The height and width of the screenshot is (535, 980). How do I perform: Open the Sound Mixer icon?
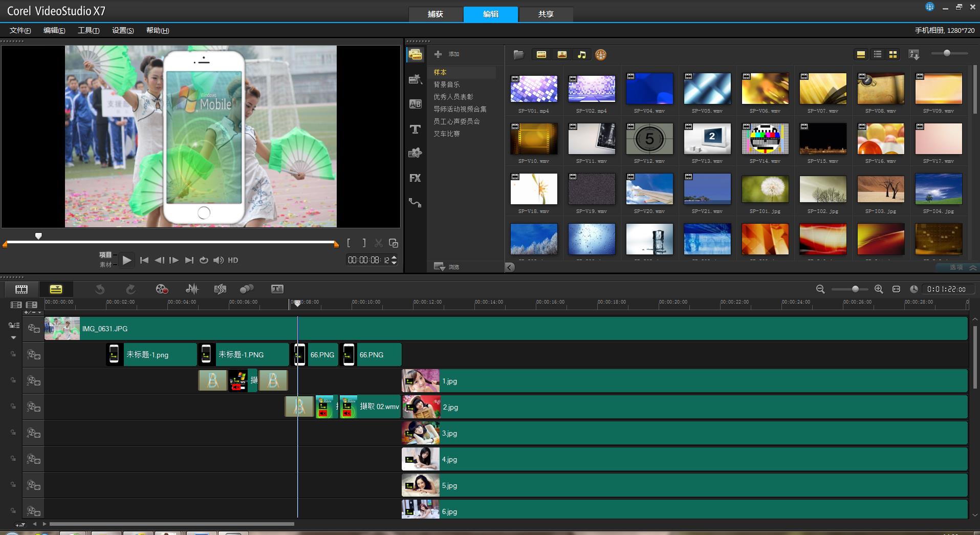point(192,289)
